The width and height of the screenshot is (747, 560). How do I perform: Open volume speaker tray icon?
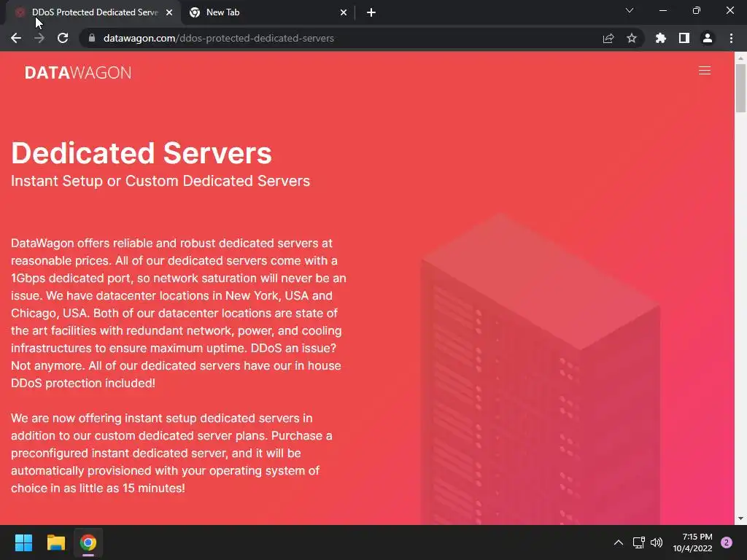(657, 542)
